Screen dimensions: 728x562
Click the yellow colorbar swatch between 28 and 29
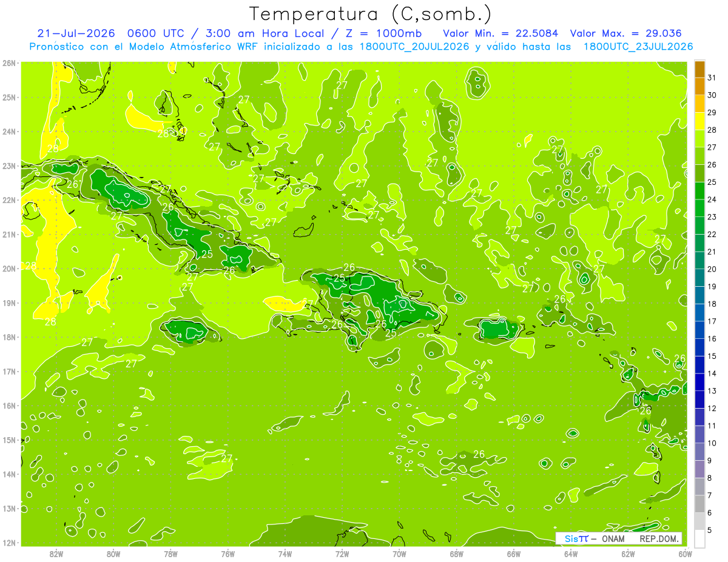(699, 121)
